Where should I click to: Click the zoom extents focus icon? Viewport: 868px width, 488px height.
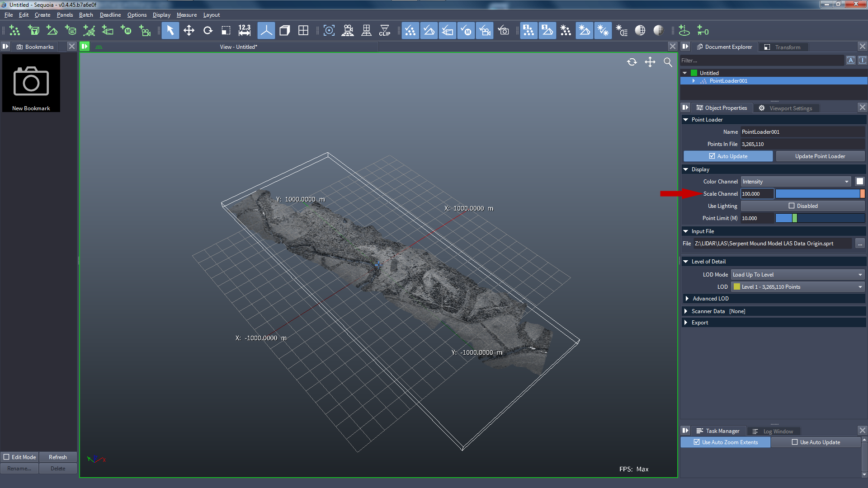coord(329,31)
